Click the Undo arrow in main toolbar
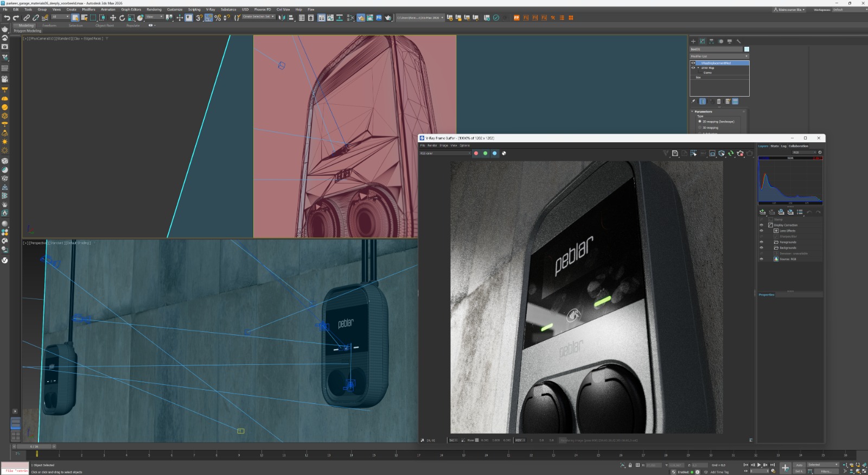Screen dimensions: 868x475 (x=7, y=18)
